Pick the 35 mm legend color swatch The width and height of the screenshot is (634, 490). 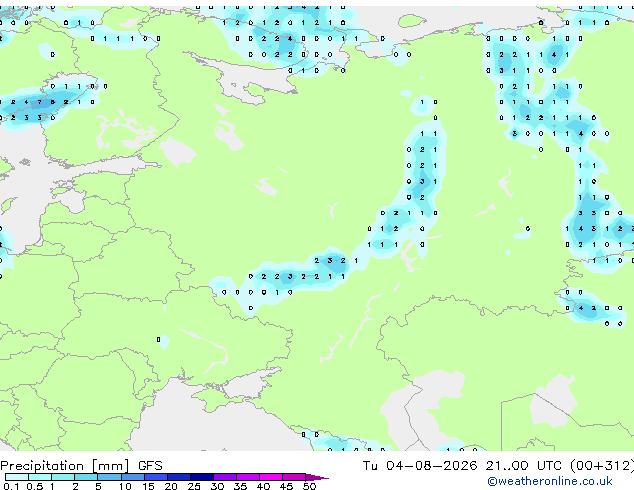click(247, 477)
